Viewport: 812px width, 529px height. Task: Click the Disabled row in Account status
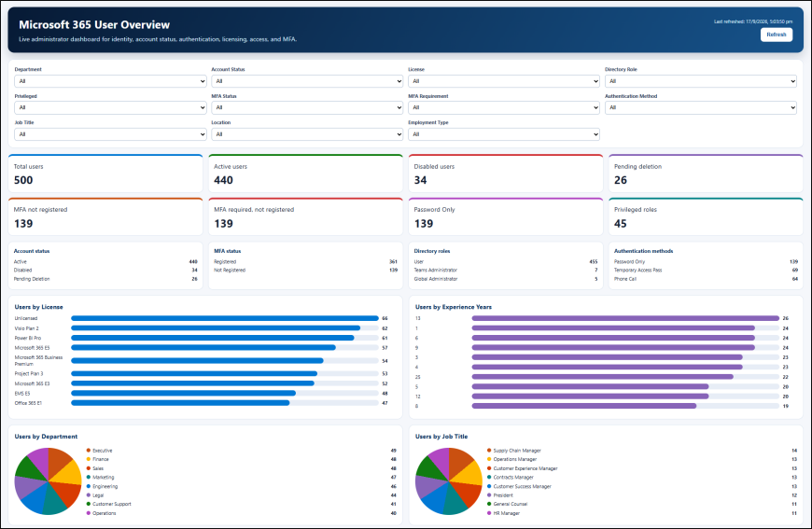105,271
